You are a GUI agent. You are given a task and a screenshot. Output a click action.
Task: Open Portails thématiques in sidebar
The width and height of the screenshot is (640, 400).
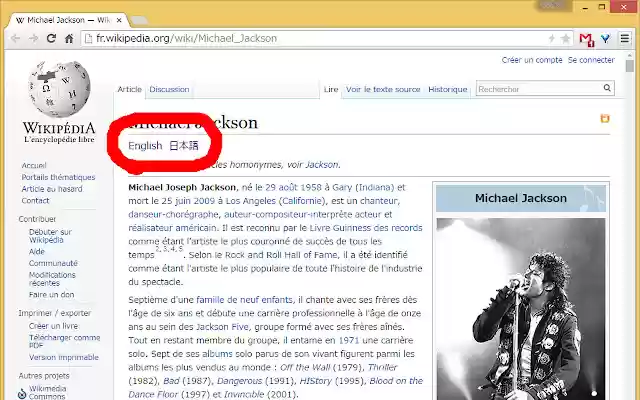[x=58, y=177]
